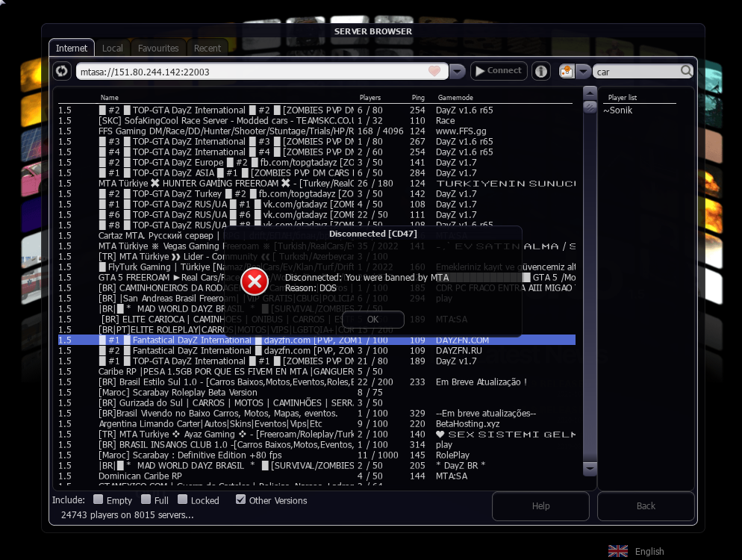Toggle the Full servers checkbox
The image size is (742, 560).
click(x=146, y=500)
